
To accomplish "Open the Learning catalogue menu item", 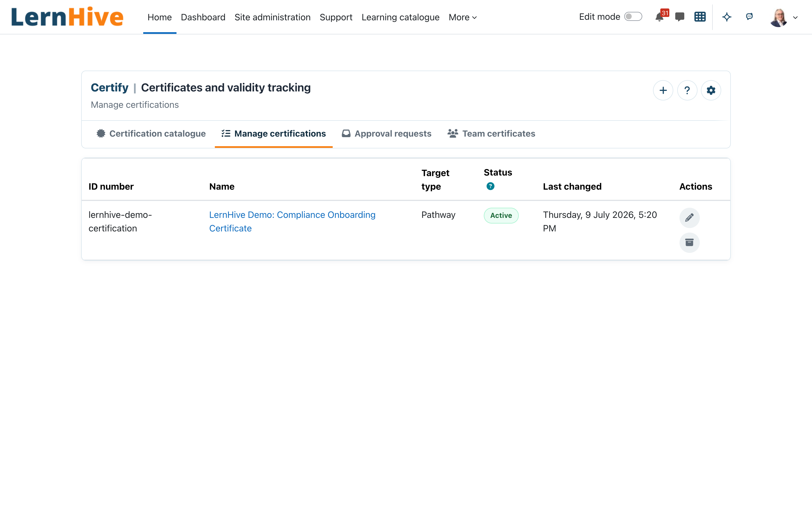I will [x=400, y=17].
